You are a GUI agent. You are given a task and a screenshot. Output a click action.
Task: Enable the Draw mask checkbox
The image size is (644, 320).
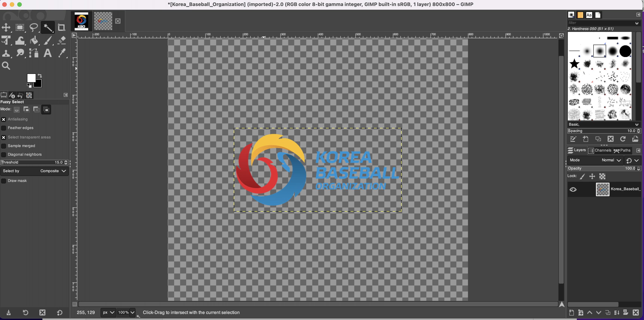tap(4, 181)
